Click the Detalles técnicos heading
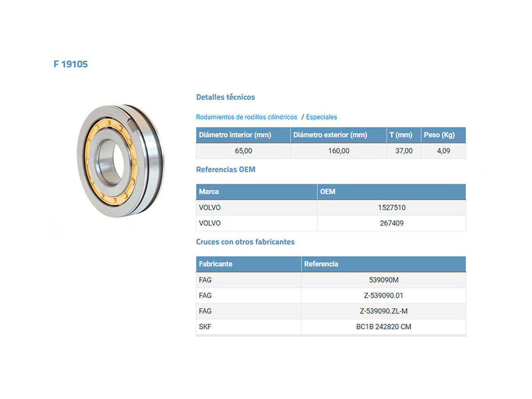532x399 pixels. coord(225,97)
